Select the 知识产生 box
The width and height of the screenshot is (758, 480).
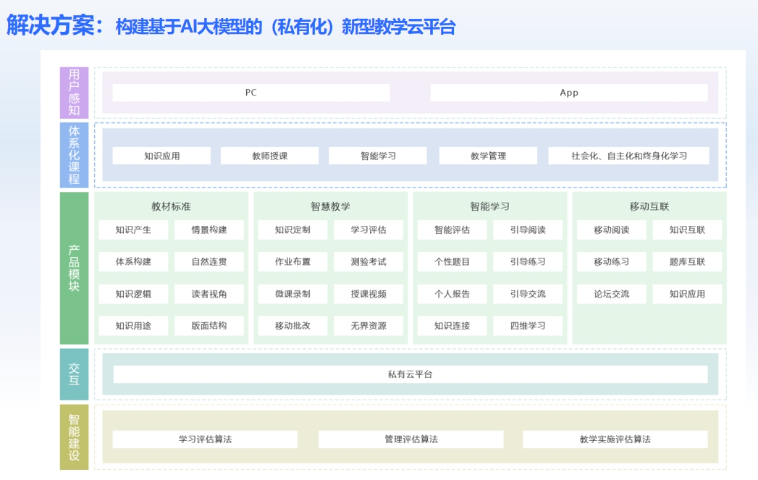(133, 230)
